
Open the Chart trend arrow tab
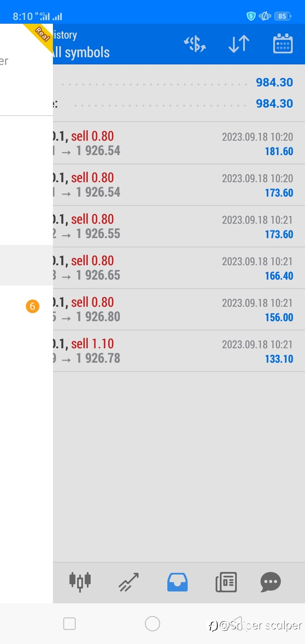pos(129,582)
